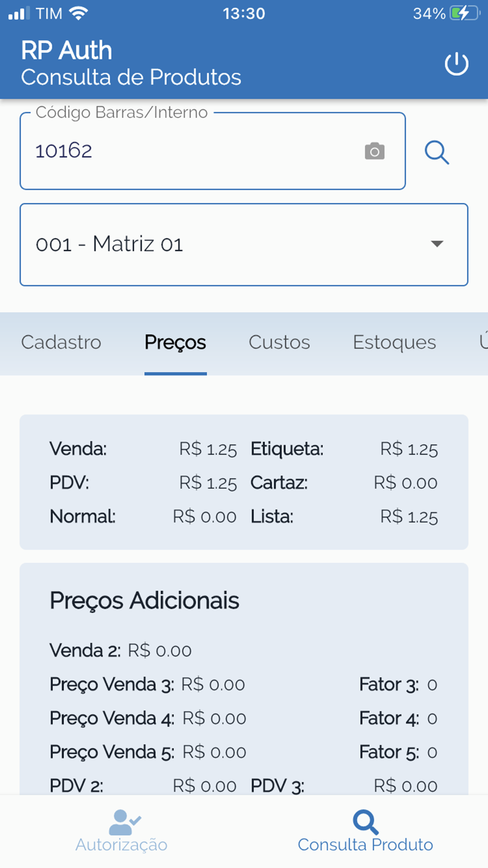
Task: Tap the Consulta Produto magnifier icon
Action: 366,823
